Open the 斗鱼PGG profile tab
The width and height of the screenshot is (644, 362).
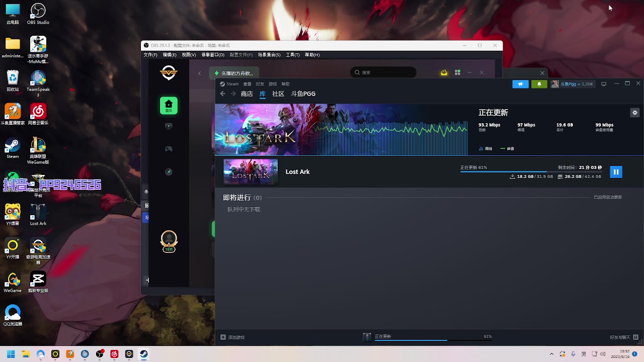click(x=303, y=94)
